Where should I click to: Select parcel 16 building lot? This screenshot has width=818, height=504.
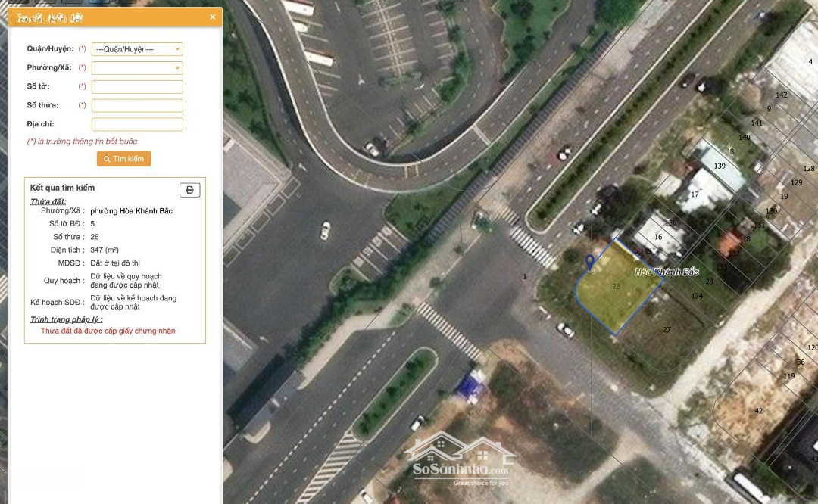tap(658, 238)
